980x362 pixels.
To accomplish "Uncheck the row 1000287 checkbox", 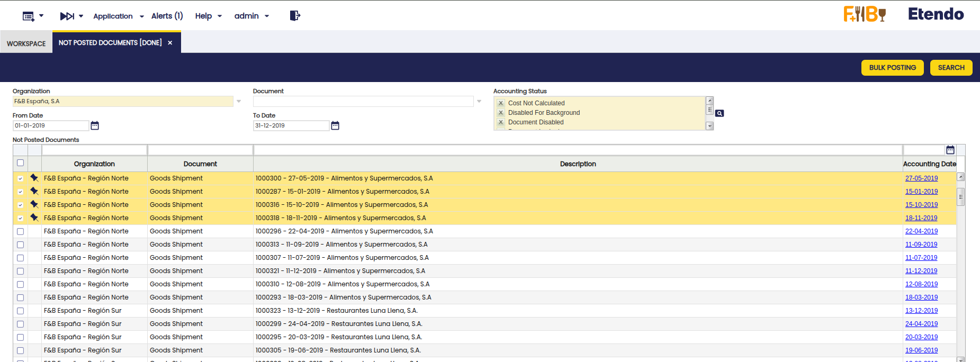I will pos(20,192).
